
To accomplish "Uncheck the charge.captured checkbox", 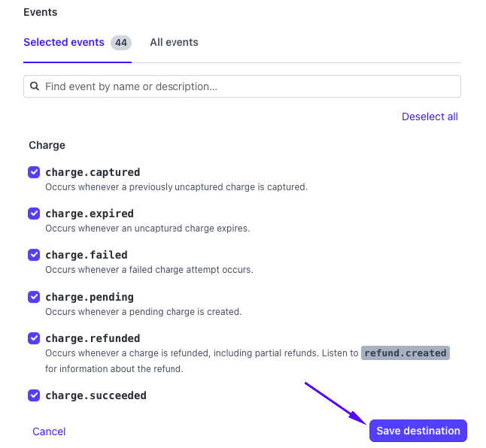I will click(x=34, y=172).
